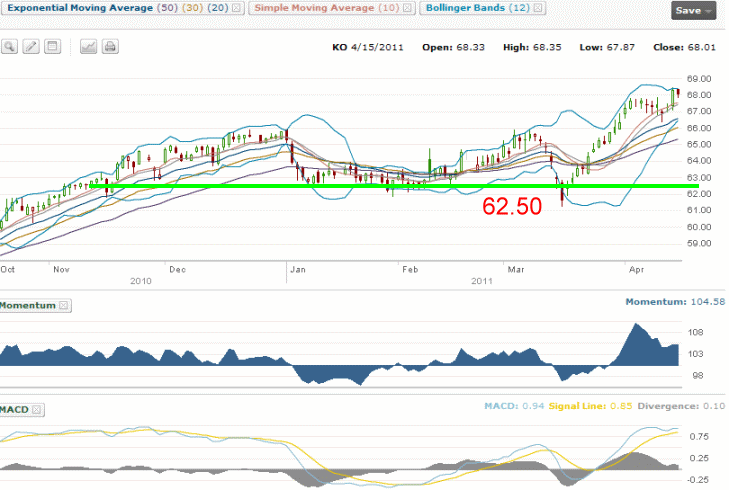Click the Mar label on time axis
Screen dimensions: 729x490
516,270
